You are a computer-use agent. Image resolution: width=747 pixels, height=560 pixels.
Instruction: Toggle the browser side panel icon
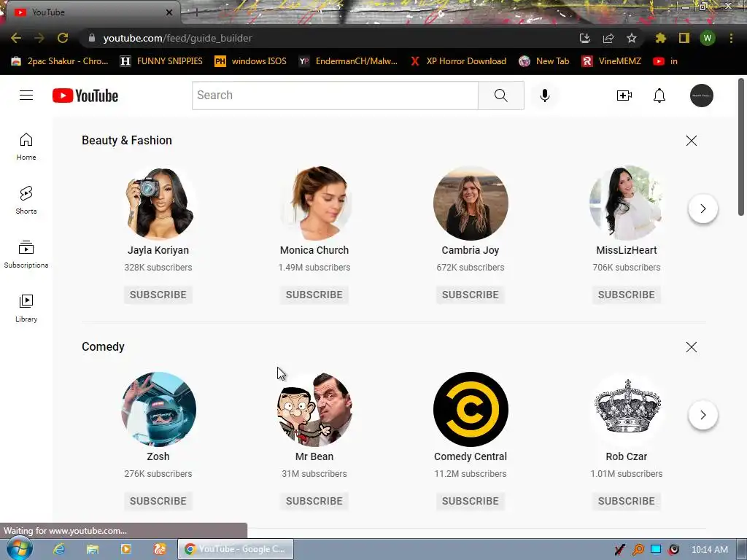tap(684, 38)
